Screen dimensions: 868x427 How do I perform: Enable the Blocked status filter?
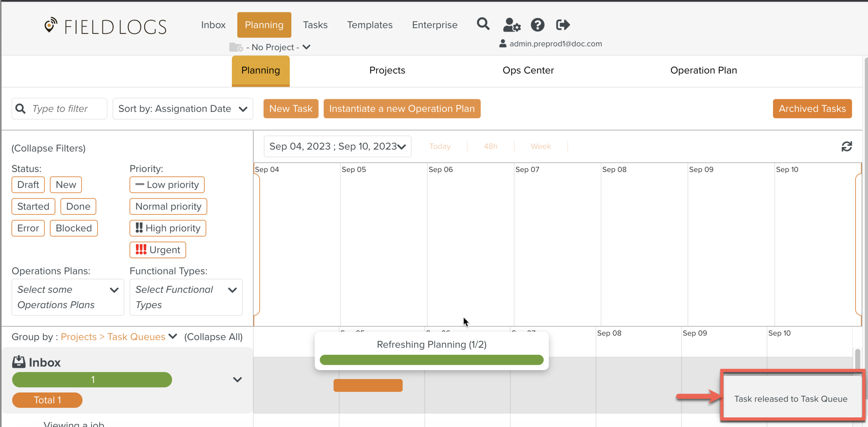[74, 228]
